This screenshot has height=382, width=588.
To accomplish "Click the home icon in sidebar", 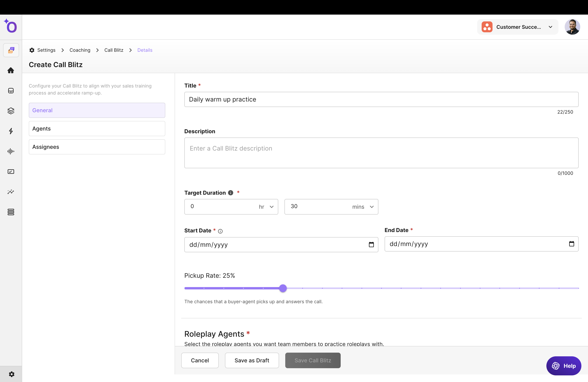I will (11, 70).
